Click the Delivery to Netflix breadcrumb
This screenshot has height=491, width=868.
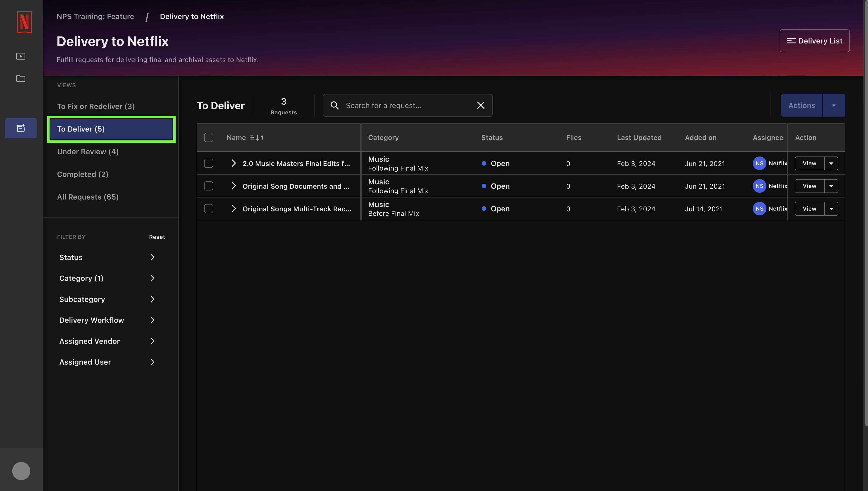tap(192, 16)
